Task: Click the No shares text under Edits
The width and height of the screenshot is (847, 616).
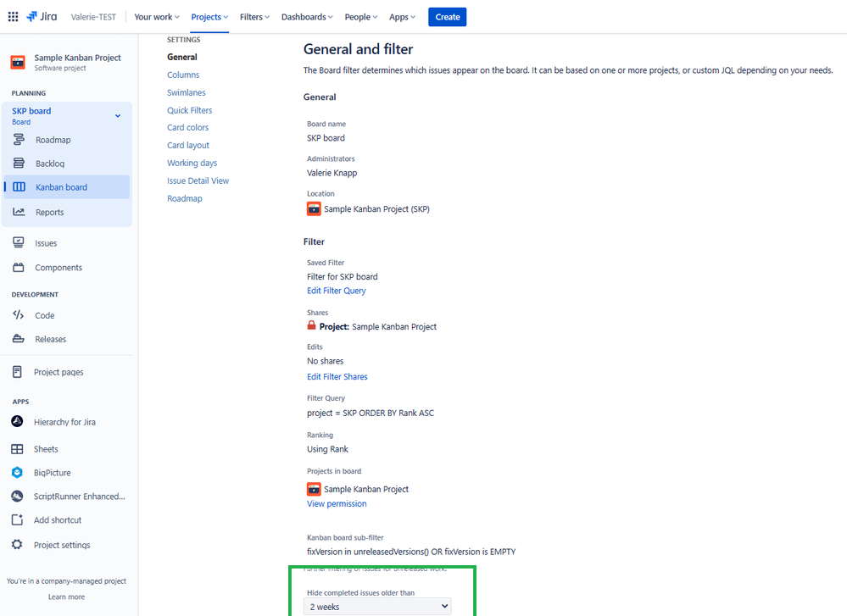Action: click(x=326, y=361)
